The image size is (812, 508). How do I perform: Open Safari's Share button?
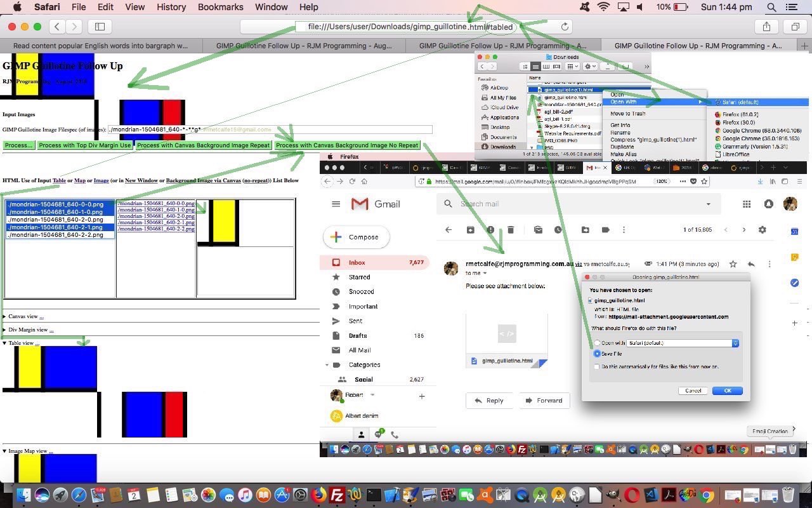click(x=766, y=27)
